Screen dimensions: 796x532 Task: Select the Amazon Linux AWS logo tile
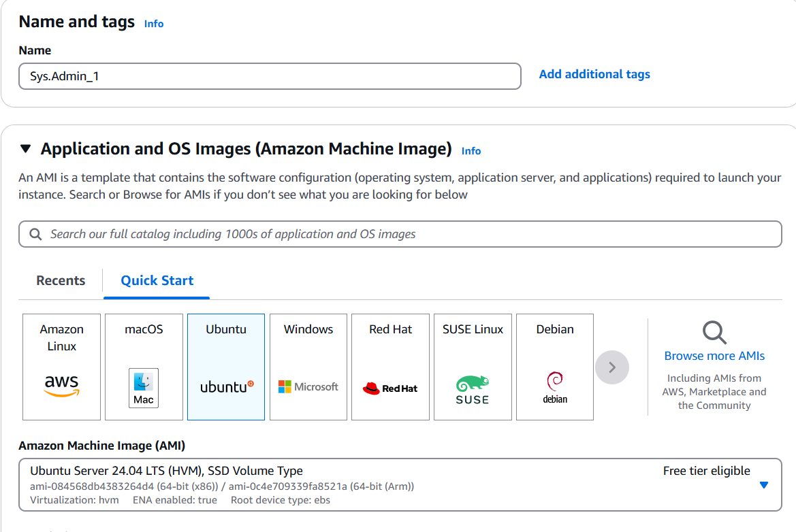(61, 367)
